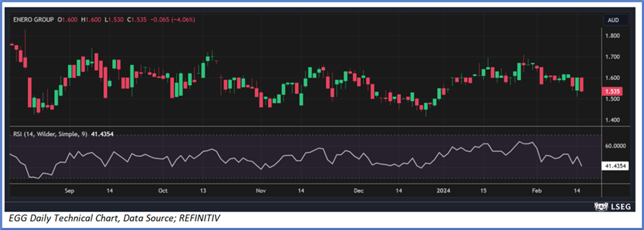Click the 13 date label after Oct
This screenshot has width=644, height=230.
[x=203, y=191]
